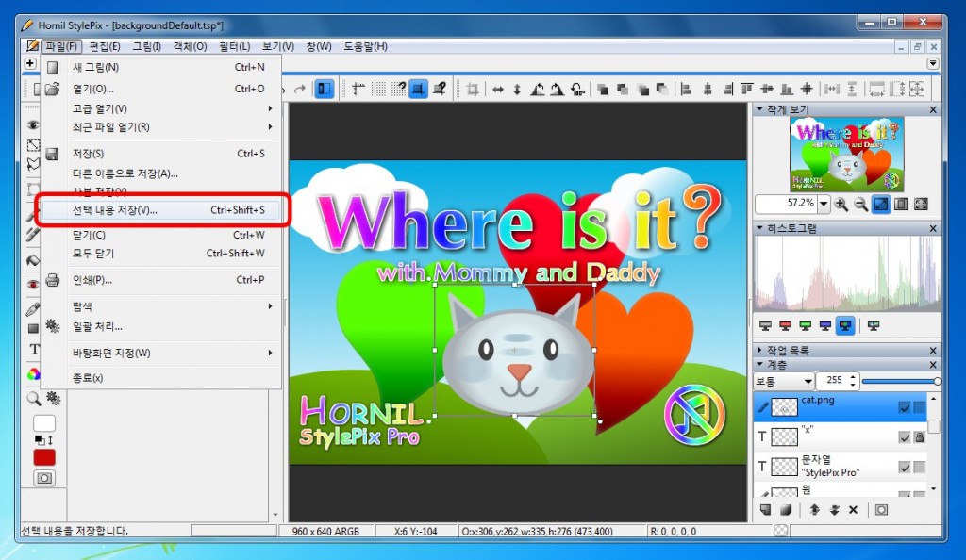Click the zoom-in magnifier in the navigator panel

pos(841,205)
